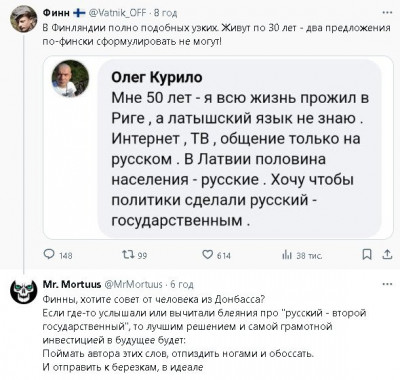This screenshot has width=400, height=380.
Task: Open more options for Mr. Mortuus reply
Action: (x=387, y=284)
